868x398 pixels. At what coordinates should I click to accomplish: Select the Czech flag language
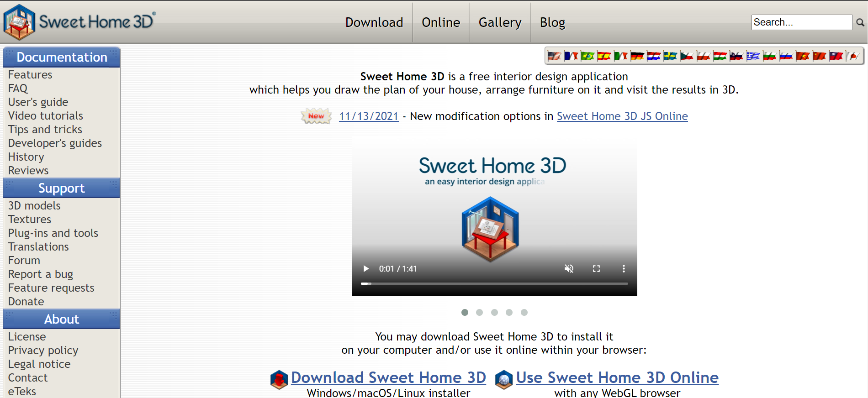pyautogui.click(x=687, y=56)
